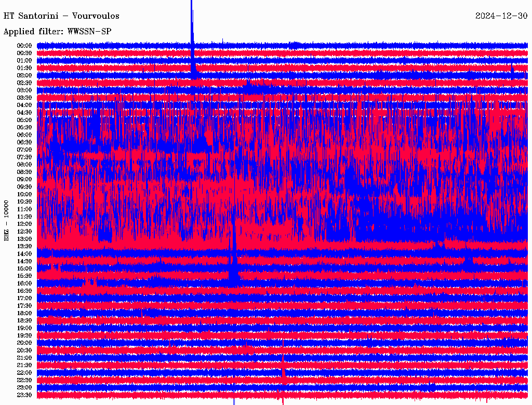The width and height of the screenshot is (532, 405).
Task: Click the 21:30 time label
Action: coord(24,365)
